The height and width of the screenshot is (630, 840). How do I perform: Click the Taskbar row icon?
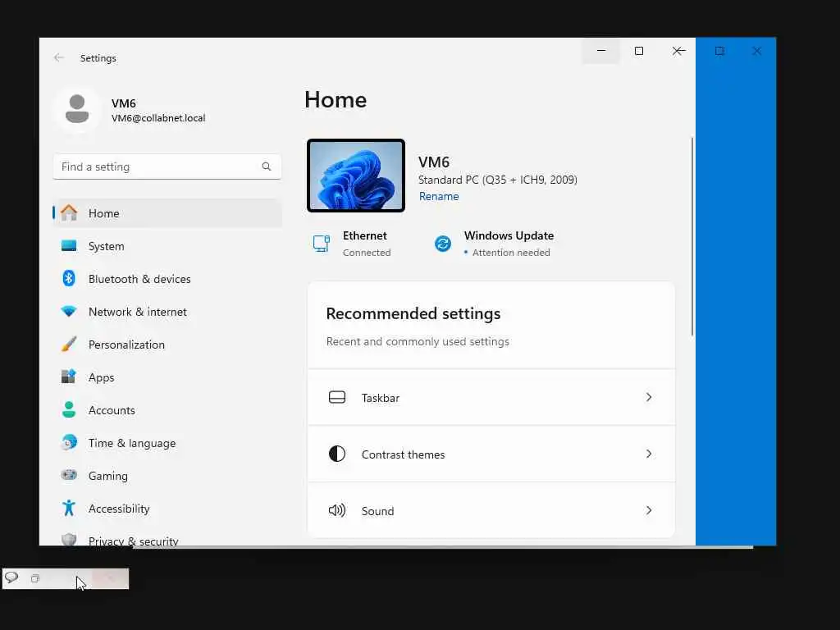point(337,398)
